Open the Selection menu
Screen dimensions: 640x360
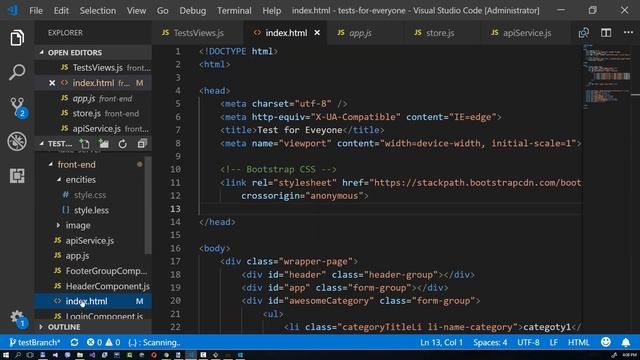point(98,11)
